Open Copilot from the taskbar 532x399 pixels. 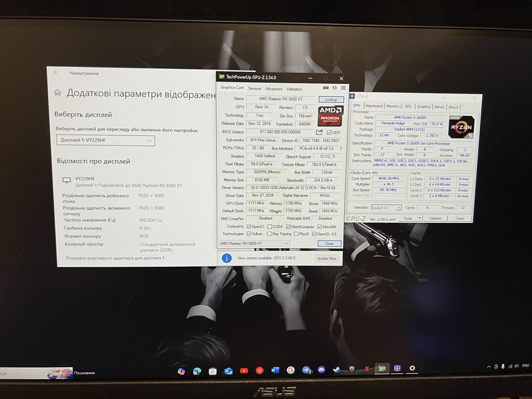181,371
